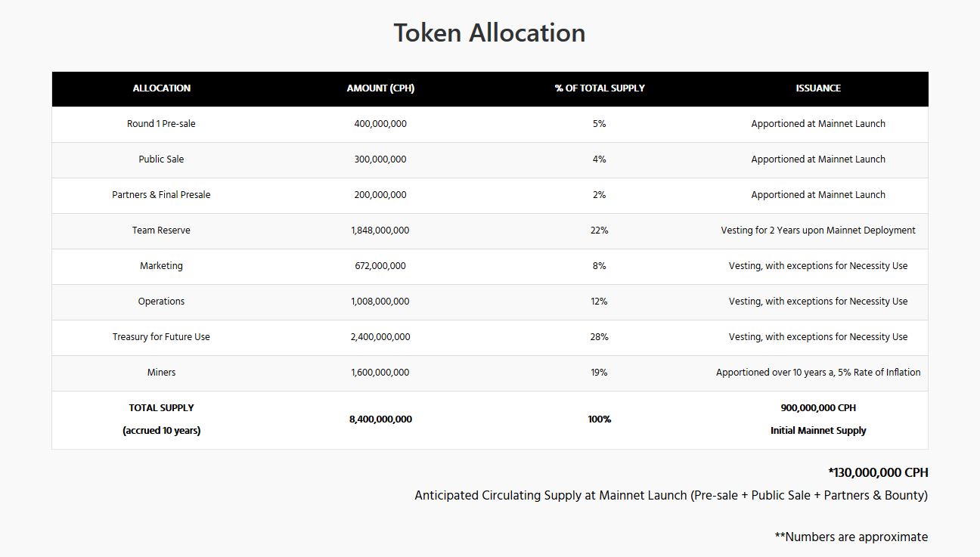Click the Token Allocation heading
Viewport: 980px width, 557px height.
pyautogui.click(x=489, y=33)
